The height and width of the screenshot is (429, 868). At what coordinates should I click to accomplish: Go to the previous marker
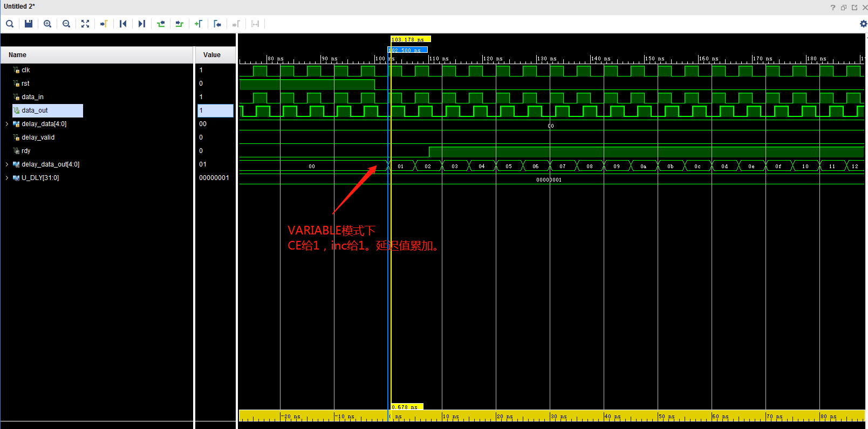click(217, 24)
